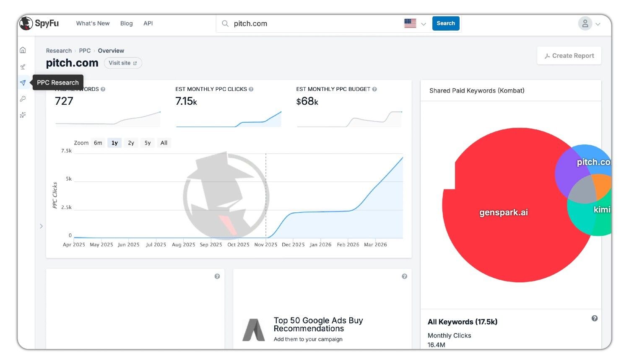This screenshot has width=629, height=364.
Task: Expand the country selector chevron
Action: click(x=424, y=24)
